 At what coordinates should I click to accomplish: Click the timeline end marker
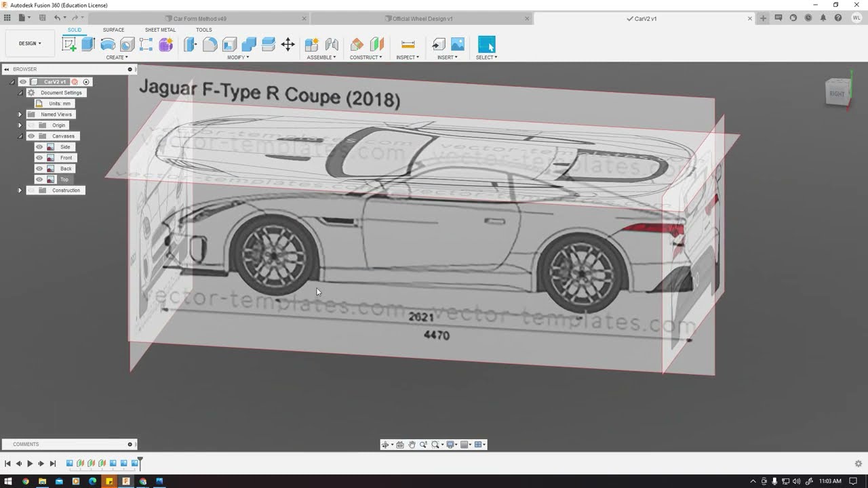[140, 463]
